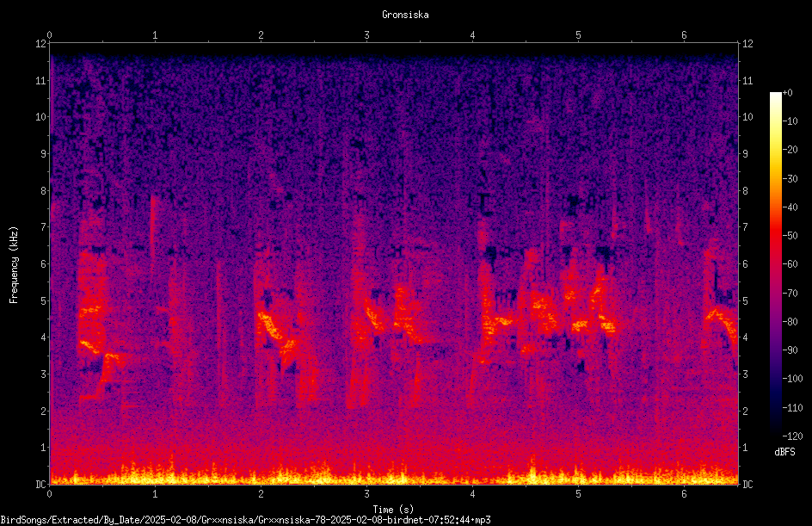
Task: Select the -50 value on color scale
Action: pyautogui.click(x=791, y=236)
